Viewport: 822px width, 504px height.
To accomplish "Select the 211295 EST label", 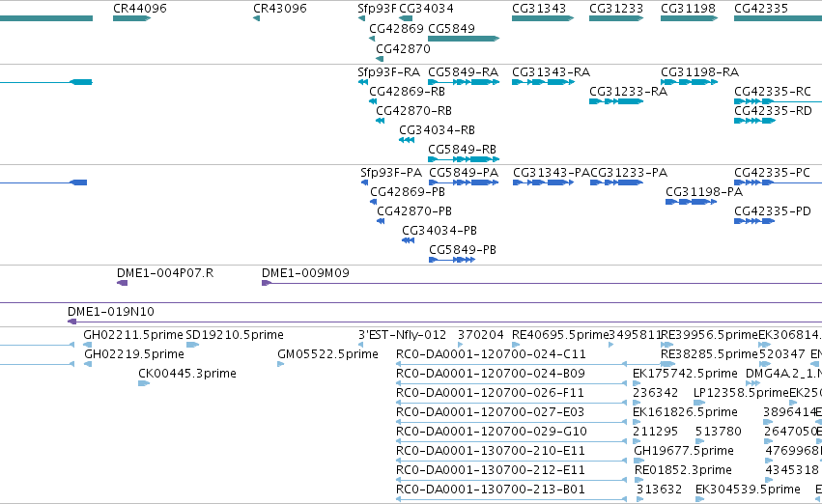I will tap(655, 432).
